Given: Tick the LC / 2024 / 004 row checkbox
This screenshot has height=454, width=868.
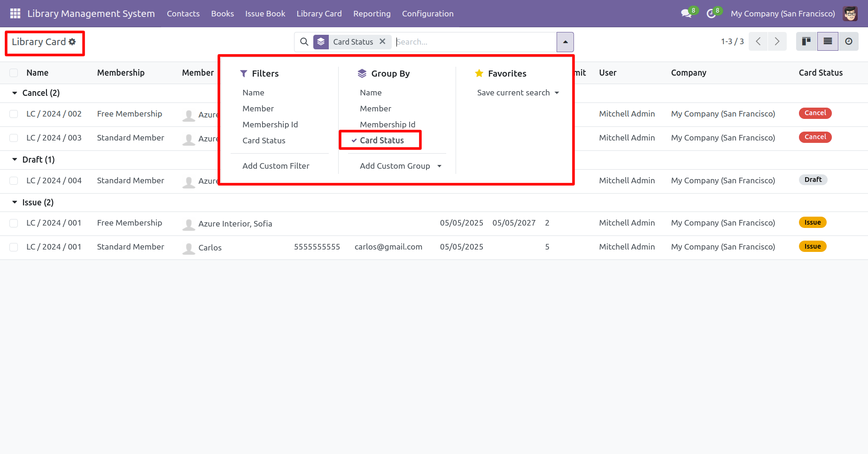Looking at the screenshot, I should [14, 180].
